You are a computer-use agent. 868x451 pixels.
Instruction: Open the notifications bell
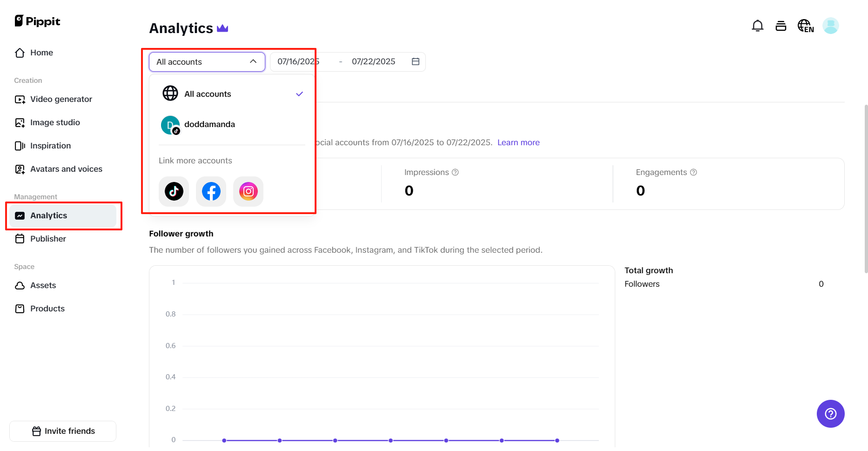(x=757, y=26)
